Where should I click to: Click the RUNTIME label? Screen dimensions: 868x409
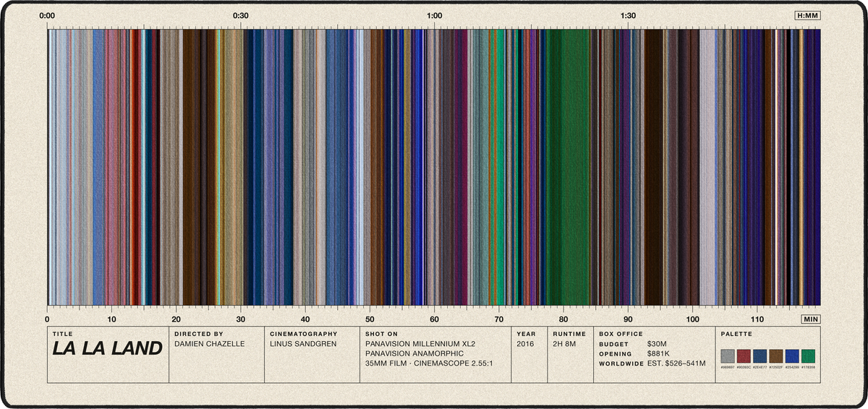[569, 334]
